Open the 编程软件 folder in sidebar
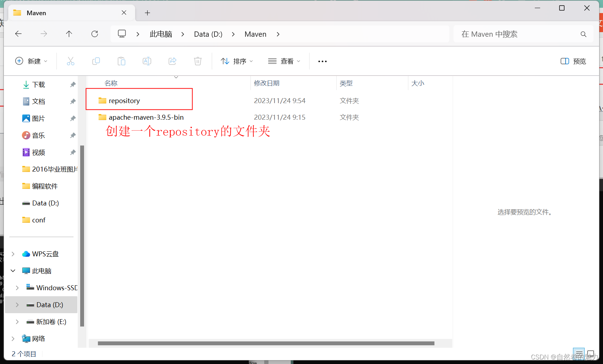603x364 pixels. point(40,186)
